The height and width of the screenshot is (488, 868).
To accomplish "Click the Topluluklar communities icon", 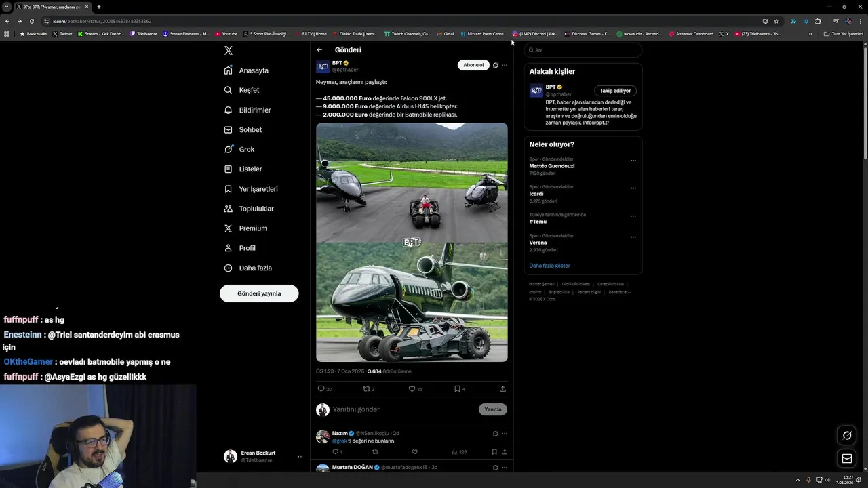I will point(229,209).
